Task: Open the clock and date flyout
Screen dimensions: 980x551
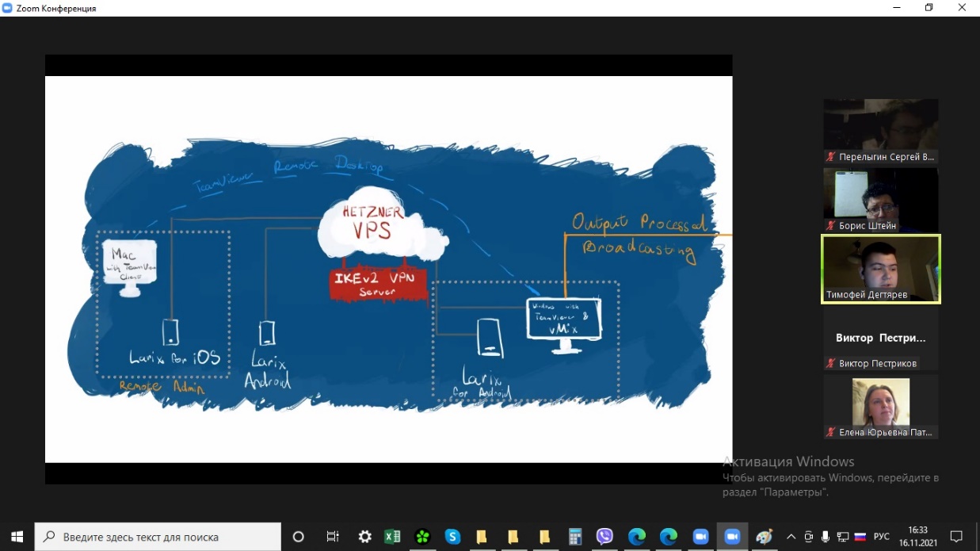Action: (917, 537)
